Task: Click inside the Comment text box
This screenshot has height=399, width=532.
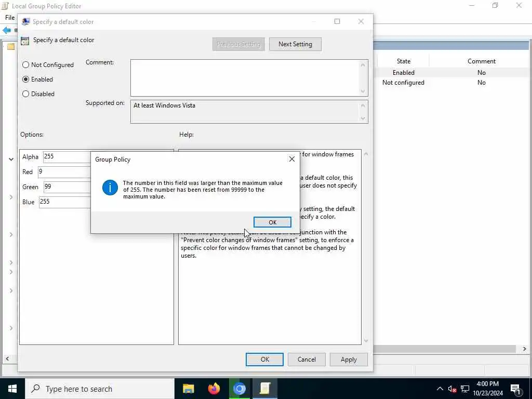Action: coord(245,78)
